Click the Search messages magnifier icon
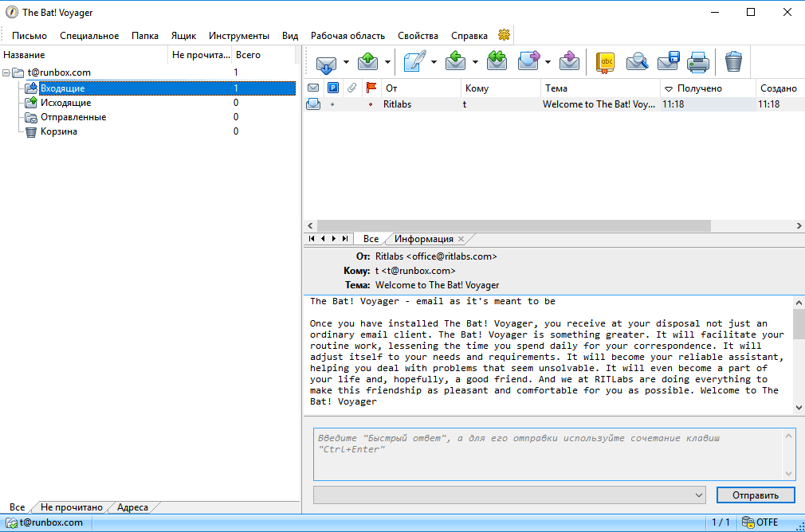This screenshot has width=805, height=532. pyautogui.click(x=637, y=62)
